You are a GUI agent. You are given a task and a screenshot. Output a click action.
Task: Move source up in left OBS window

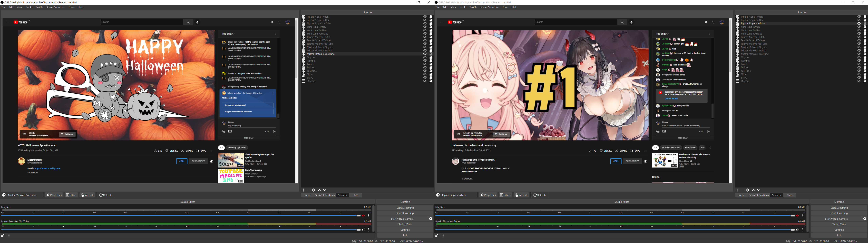point(319,190)
